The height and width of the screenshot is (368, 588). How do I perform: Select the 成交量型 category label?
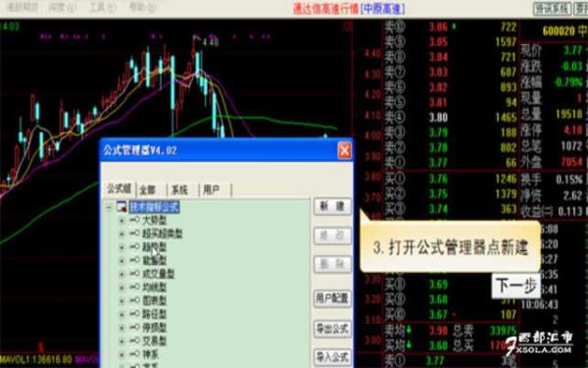tap(158, 274)
